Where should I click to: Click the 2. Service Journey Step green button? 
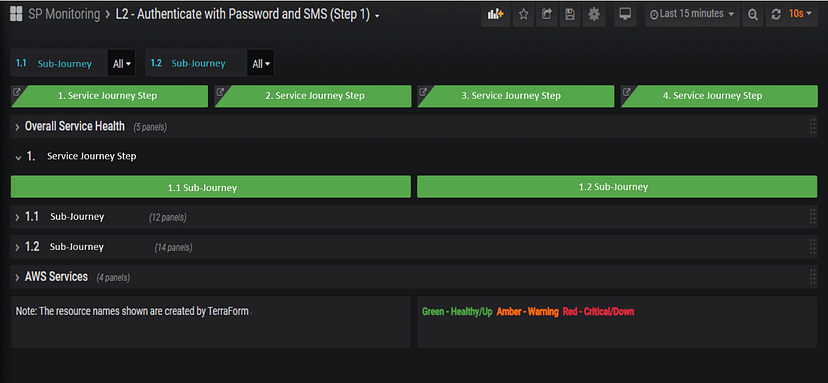[313, 96]
